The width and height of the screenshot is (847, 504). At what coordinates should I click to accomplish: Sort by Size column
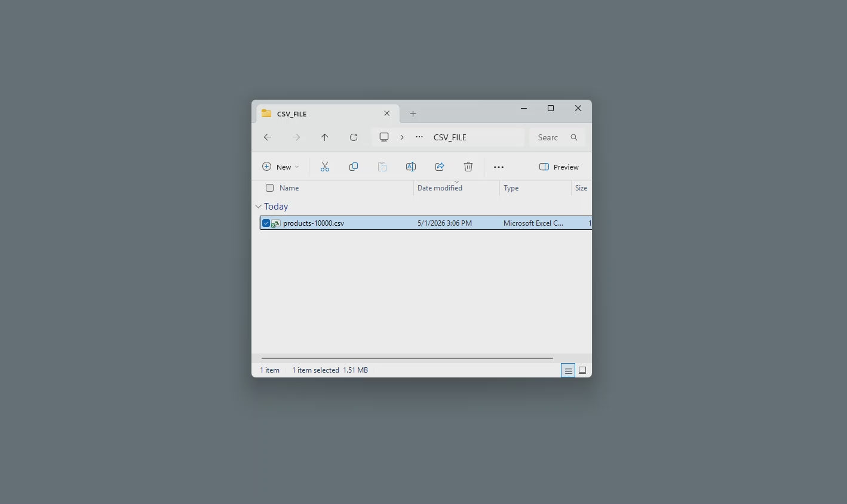581,188
